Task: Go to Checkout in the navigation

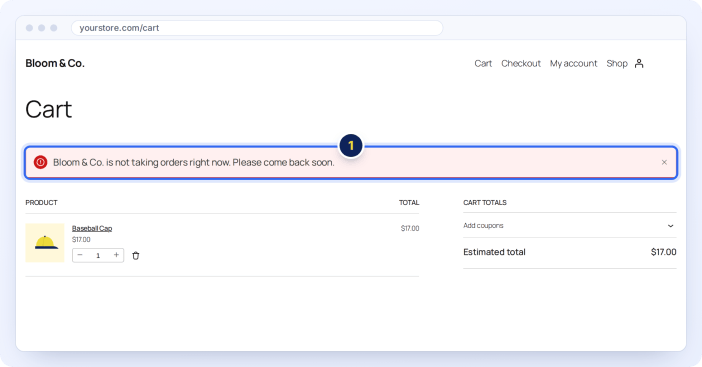Action: tap(521, 64)
